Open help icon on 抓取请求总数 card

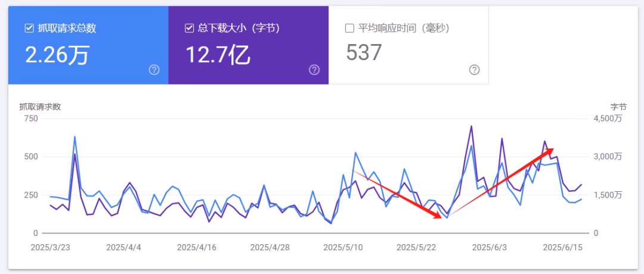pyautogui.click(x=154, y=70)
